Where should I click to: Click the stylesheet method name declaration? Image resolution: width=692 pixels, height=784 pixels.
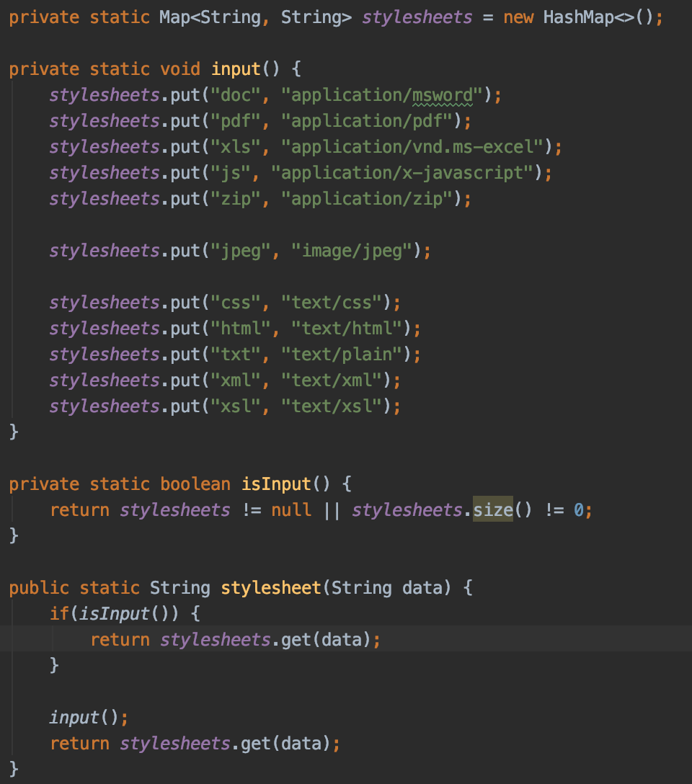tap(270, 588)
